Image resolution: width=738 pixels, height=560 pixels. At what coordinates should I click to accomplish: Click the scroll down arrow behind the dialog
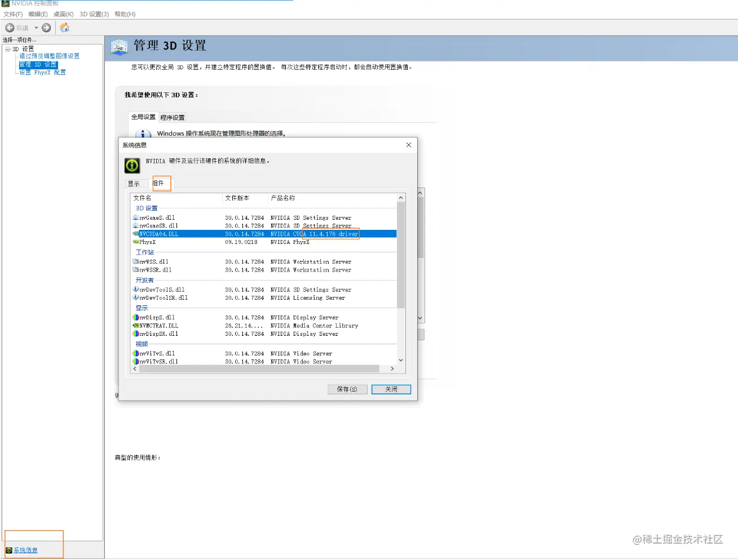click(x=421, y=318)
